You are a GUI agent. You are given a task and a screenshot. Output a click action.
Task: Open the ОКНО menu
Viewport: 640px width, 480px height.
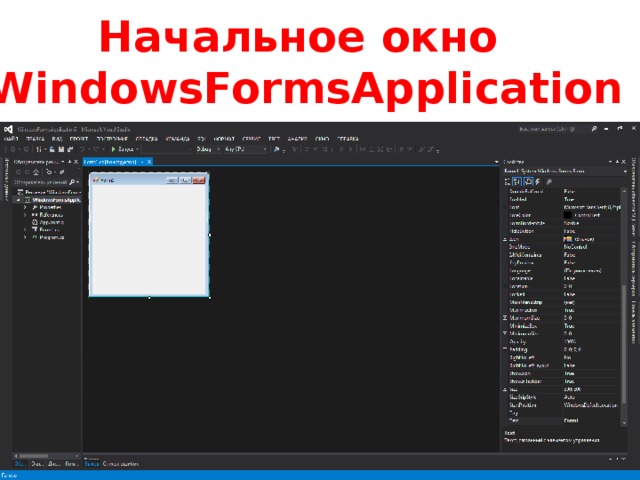pos(322,139)
